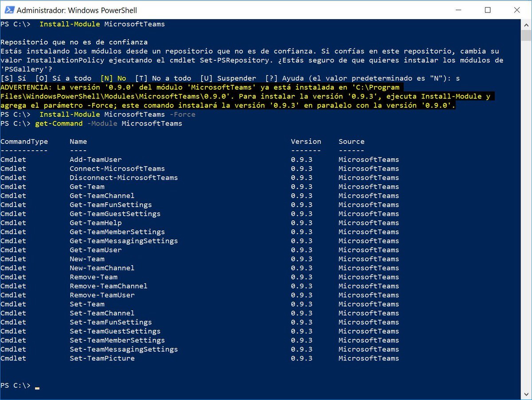Click MicrosoftTeams source in Set-TeamPicture row
532x400 pixels.
coord(369,358)
